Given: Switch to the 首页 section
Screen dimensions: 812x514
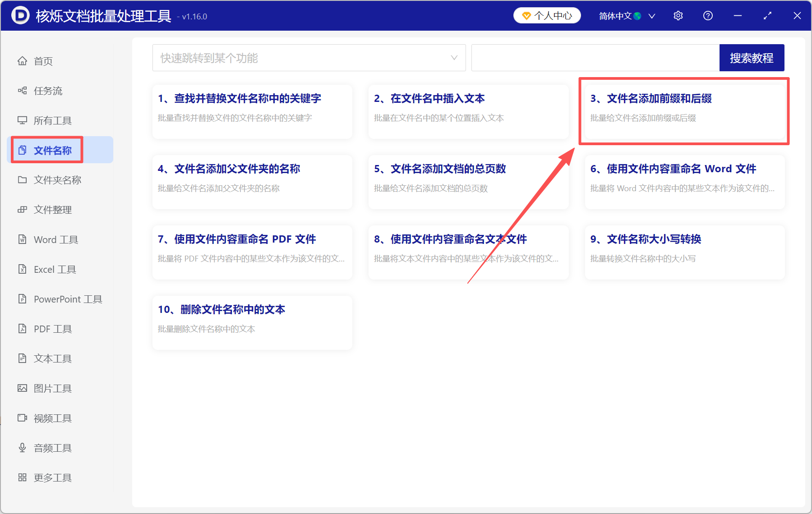Looking at the screenshot, I should click(x=43, y=61).
